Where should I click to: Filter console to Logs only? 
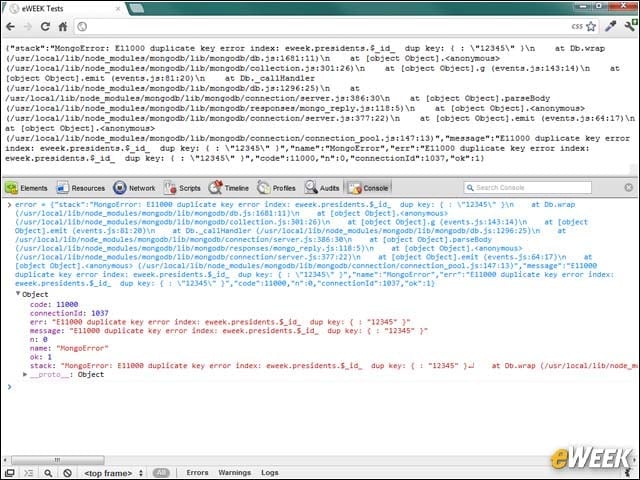pos(270,473)
